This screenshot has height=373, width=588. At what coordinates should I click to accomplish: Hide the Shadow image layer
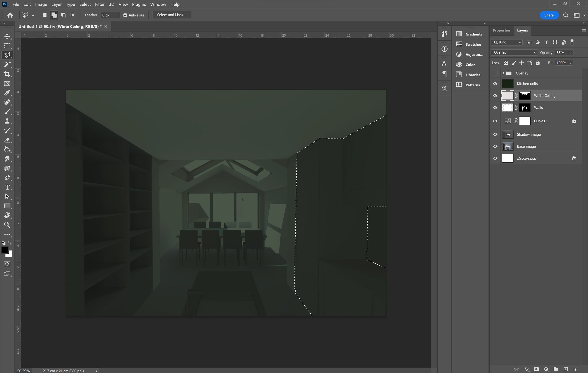point(495,134)
